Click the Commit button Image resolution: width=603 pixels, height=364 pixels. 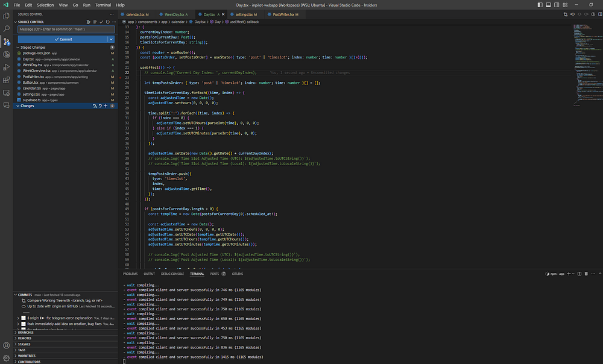click(x=62, y=39)
